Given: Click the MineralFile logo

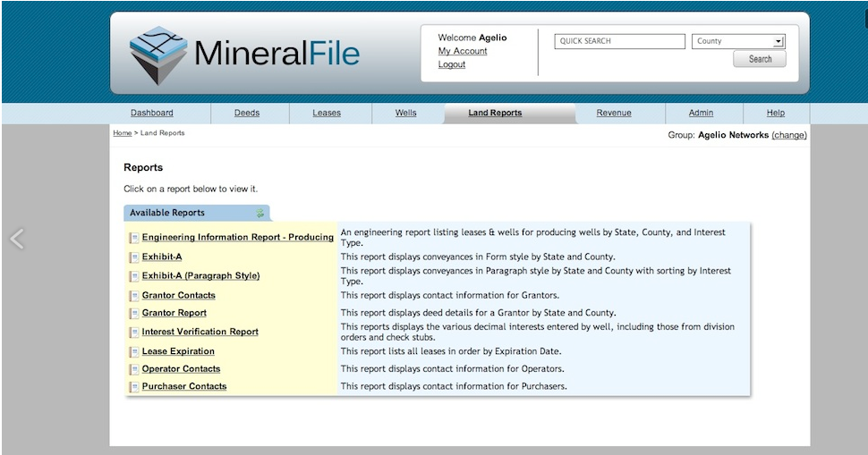Looking at the screenshot, I should (x=244, y=55).
